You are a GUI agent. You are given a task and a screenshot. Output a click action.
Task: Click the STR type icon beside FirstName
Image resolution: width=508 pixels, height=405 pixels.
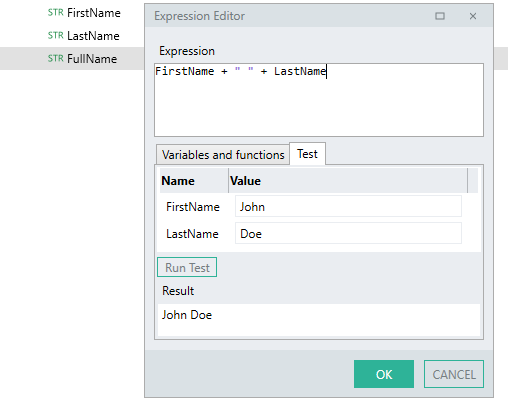(x=55, y=13)
